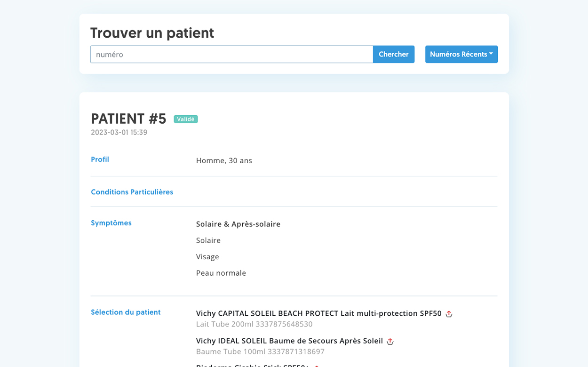Viewport: 588px width, 367px height.
Task: Open Vichy CAPITAL SOLEIL BEACH PROTECT product
Action: [x=318, y=313]
